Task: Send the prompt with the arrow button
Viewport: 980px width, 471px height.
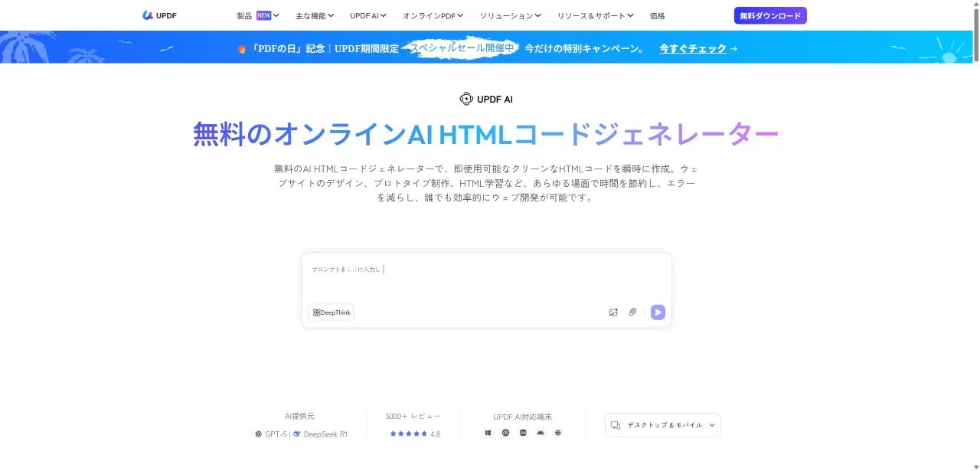Action: pyautogui.click(x=658, y=312)
